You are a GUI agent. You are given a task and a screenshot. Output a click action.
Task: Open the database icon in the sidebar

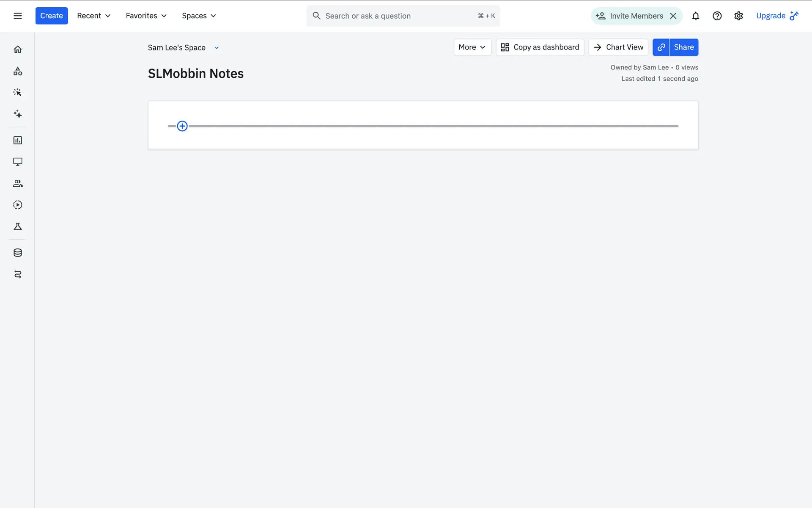[x=17, y=253]
